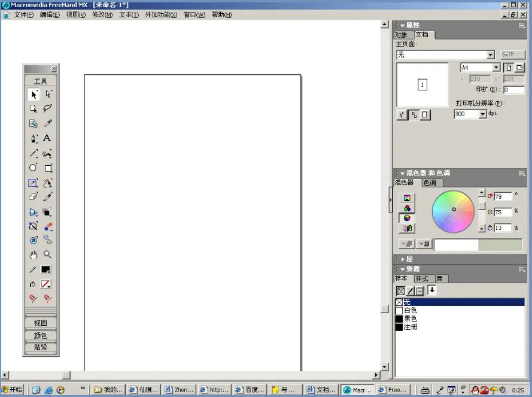Switch to the 色调 tab
The width and height of the screenshot is (532, 397).
[x=430, y=183]
